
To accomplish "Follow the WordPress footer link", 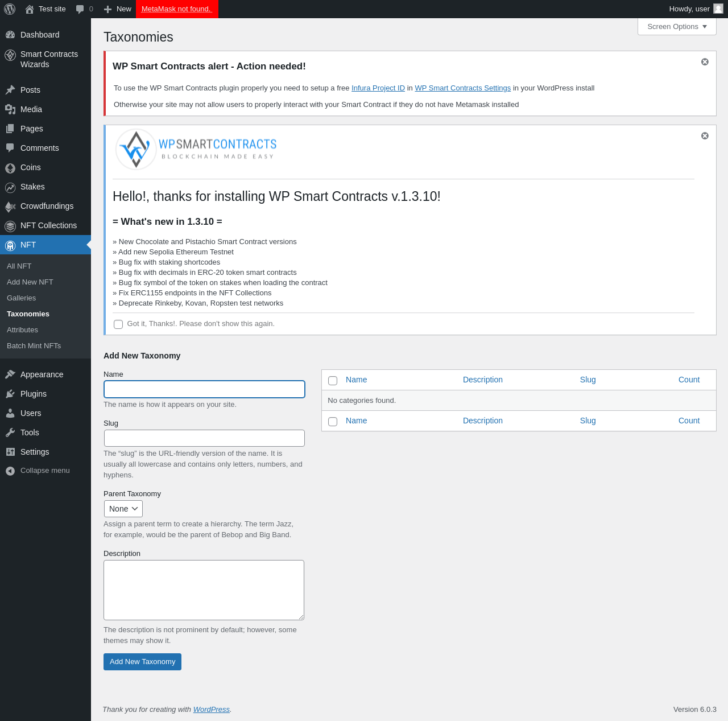I will coord(212,710).
